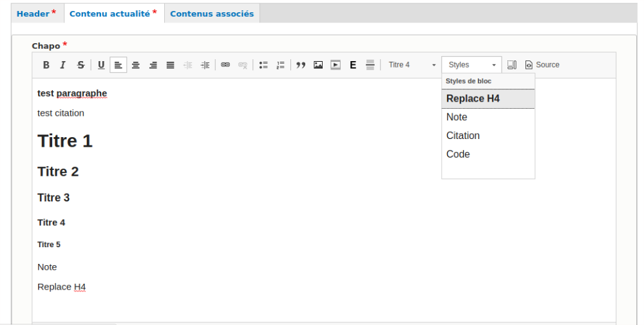
Task: Click the 'Titre 5' heading
Action: 49,245
